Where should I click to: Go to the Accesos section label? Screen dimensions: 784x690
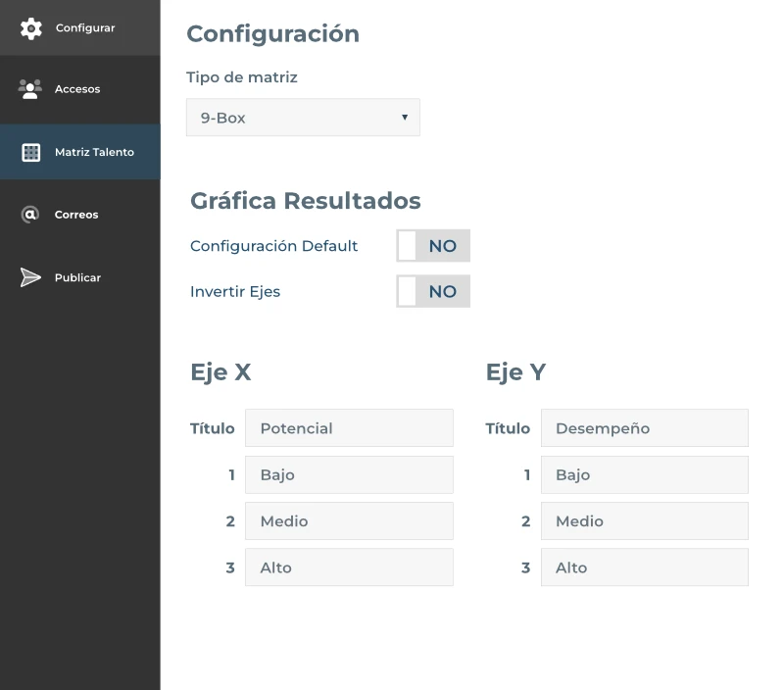tap(77, 89)
